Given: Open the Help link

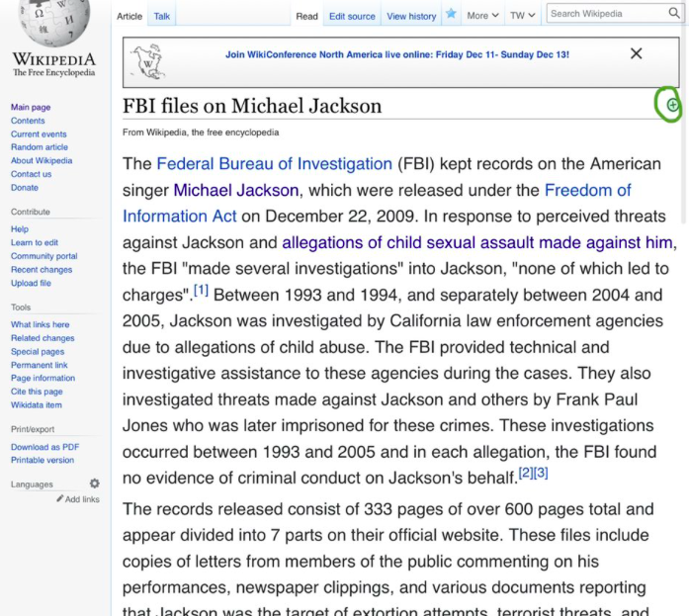Looking at the screenshot, I should (x=20, y=229).
